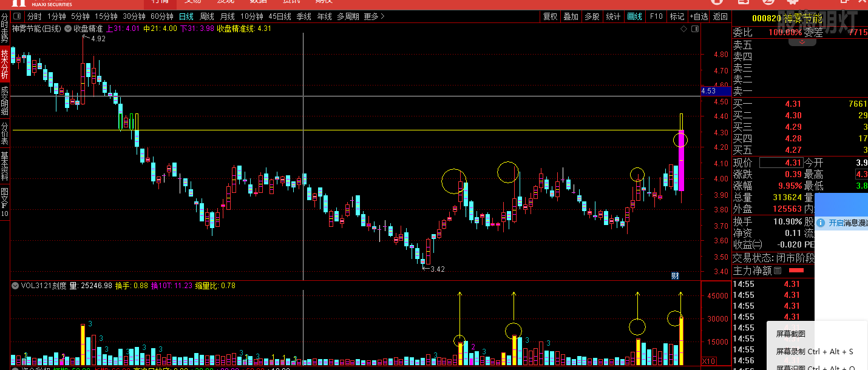Open the VOL3121 indicator dropdown arrow
This screenshot has width=868, height=370.
pyautogui.click(x=15, y=286)
